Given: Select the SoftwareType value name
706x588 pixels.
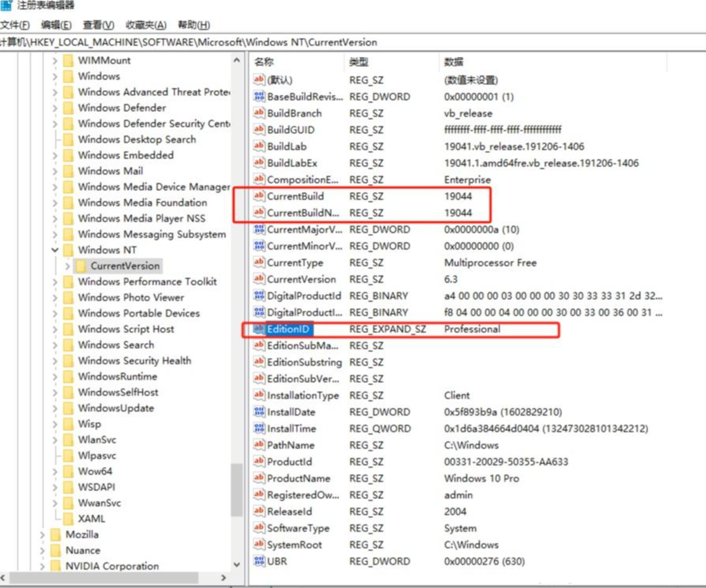Looking at the screenshot, I should tap(298, 528).
